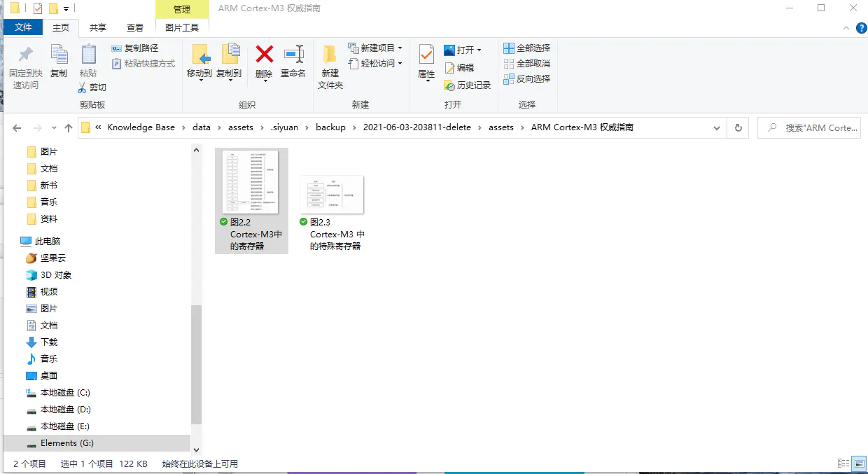Select 资料 folder in navigation pane
The image size is (868, 474).
(x=41, y=218)
